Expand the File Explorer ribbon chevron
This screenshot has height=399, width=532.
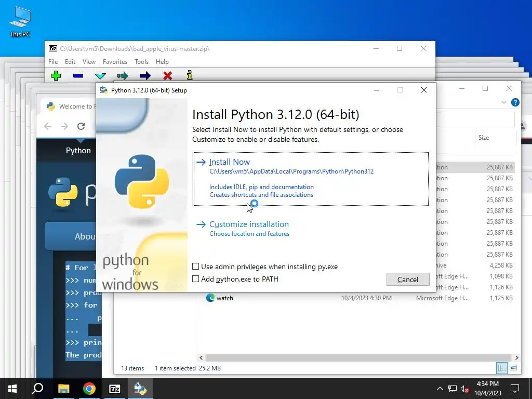point(504,102)
